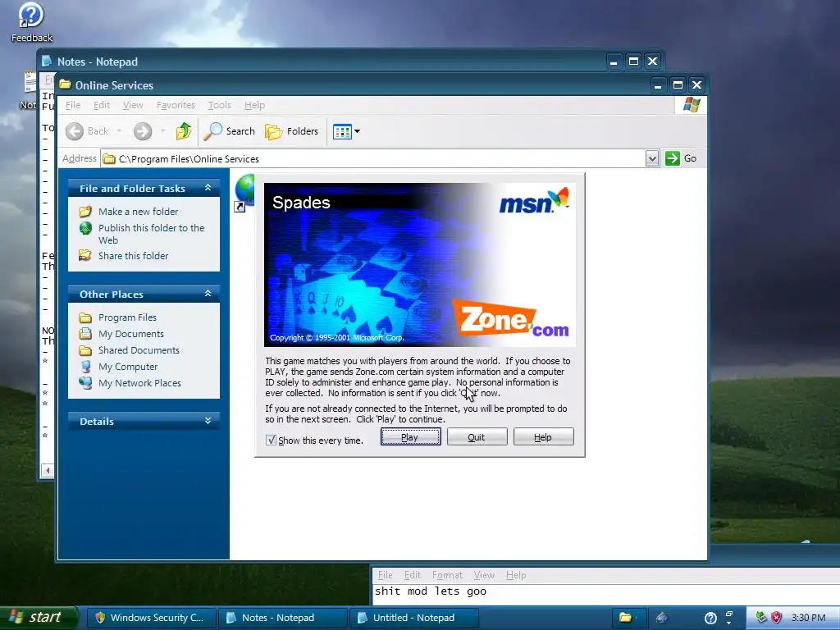Open File menu in Untitled Notepad
Image resolution: width=840 pixels, height=630 pixels.
point(386,575)
